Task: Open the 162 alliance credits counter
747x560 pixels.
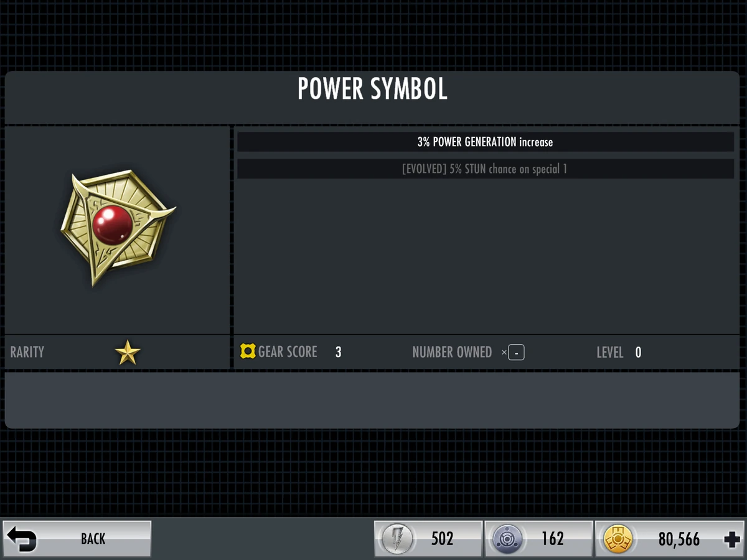Action: (x=538, y=539)
